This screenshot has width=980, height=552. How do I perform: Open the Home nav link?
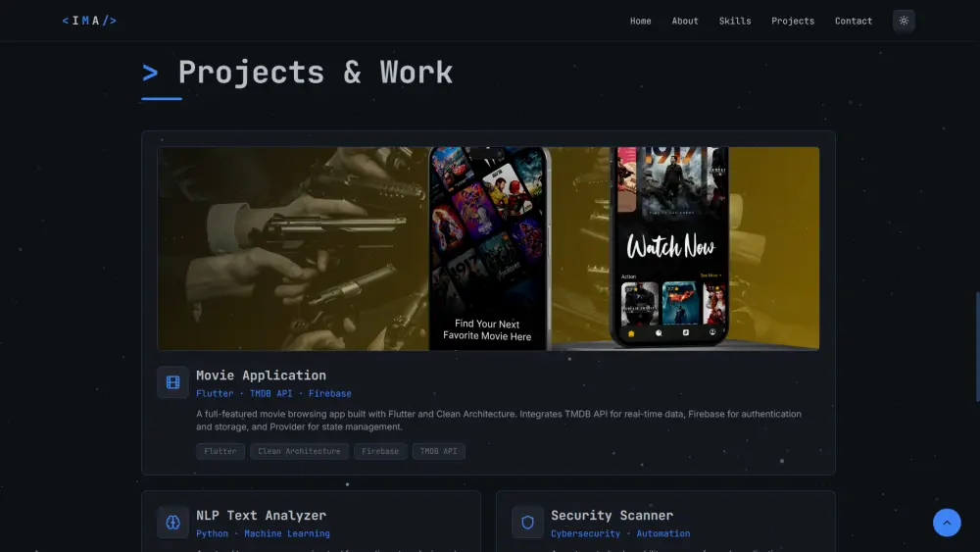640,21
